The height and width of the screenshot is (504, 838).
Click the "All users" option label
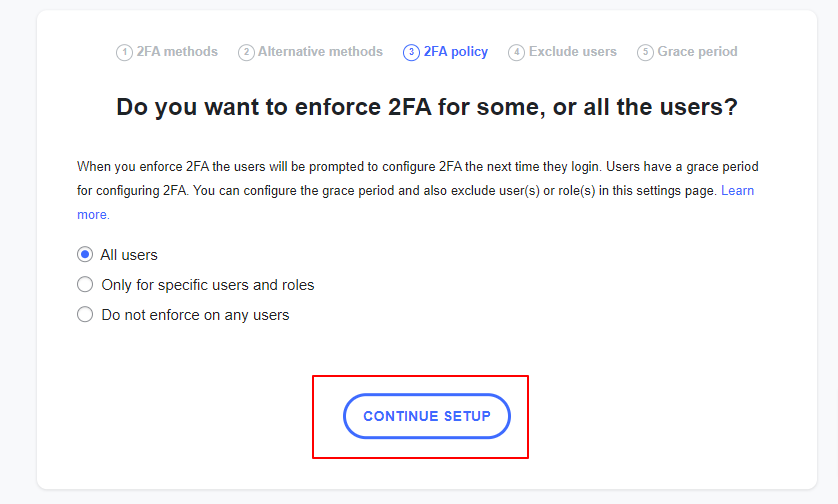[129, 255]
